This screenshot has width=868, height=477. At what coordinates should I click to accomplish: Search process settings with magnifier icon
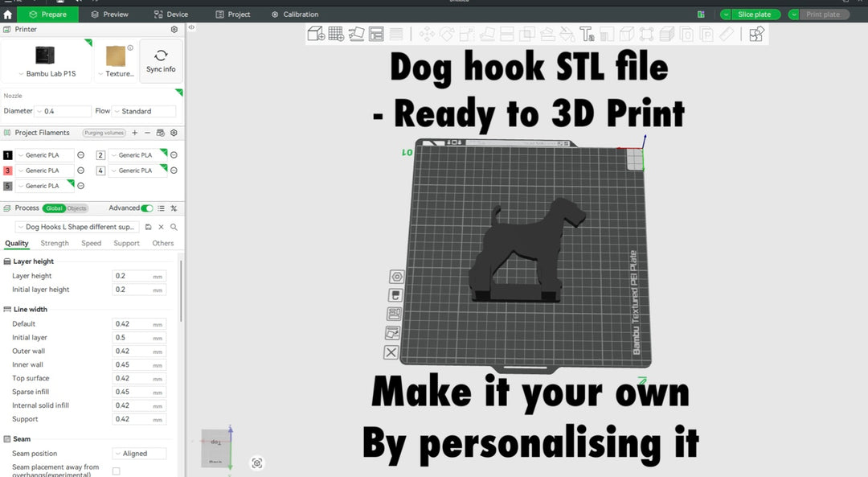174,227
